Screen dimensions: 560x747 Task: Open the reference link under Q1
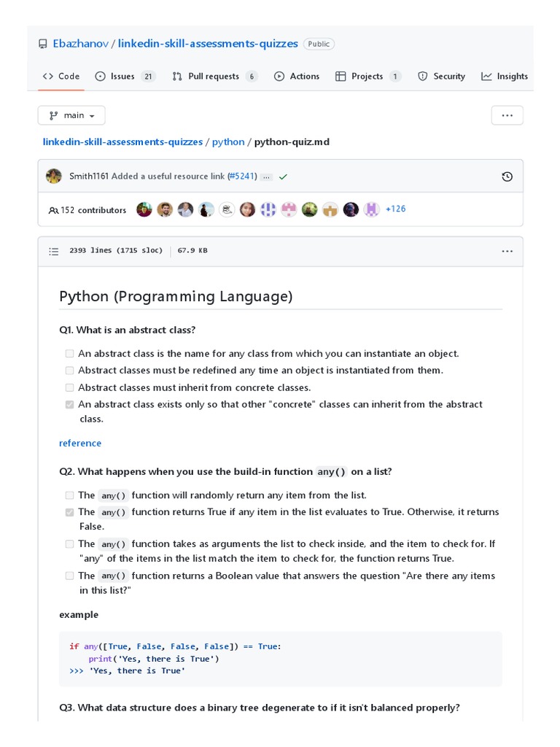pyautogui.click(x=80, y=443)
